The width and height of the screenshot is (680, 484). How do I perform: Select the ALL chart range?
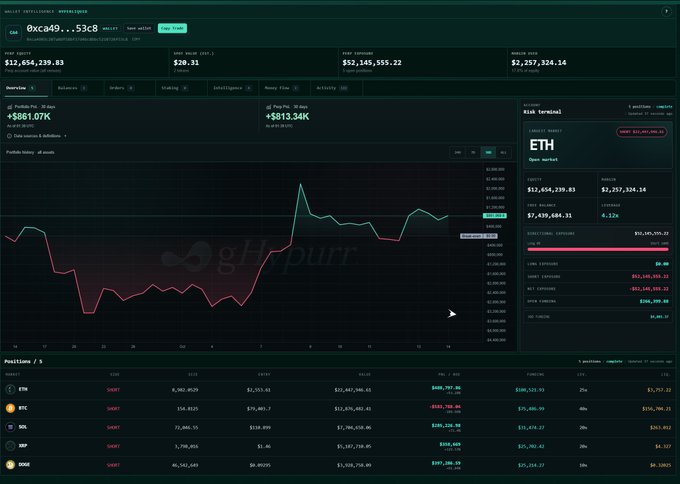503,153
